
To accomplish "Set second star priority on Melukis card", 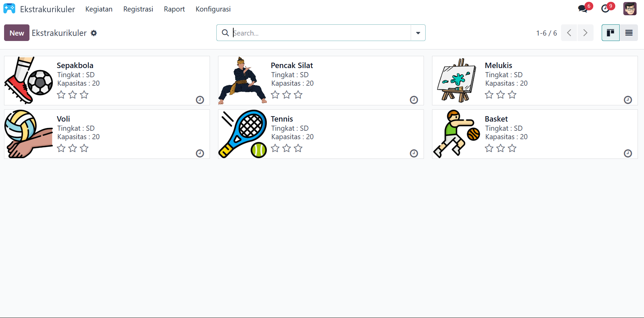I will tap(501, 95).
